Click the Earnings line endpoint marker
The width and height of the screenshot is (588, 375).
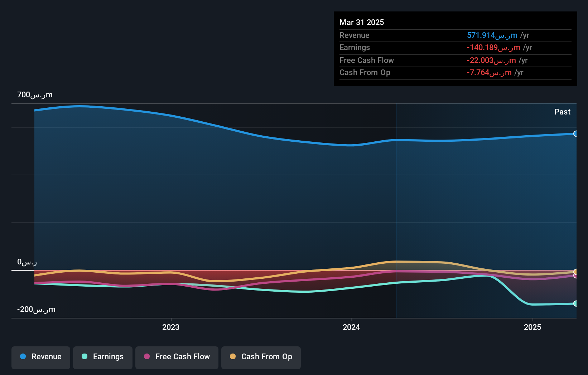576,303
